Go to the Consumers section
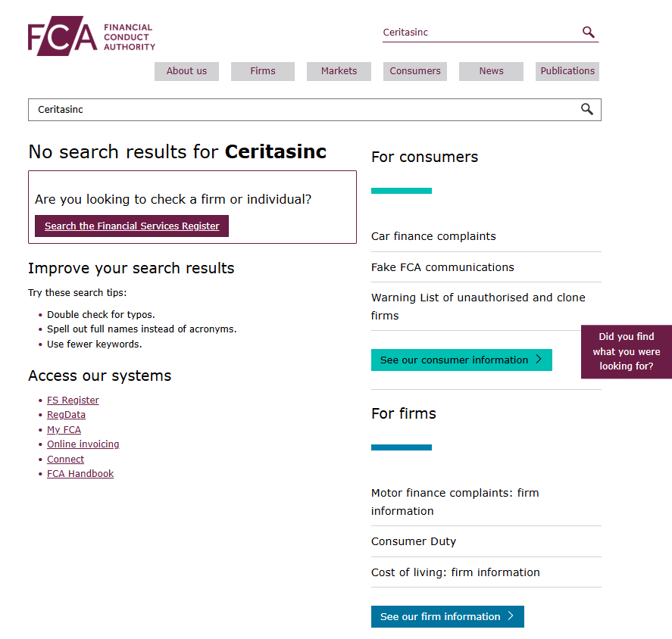 pos(415,71)
